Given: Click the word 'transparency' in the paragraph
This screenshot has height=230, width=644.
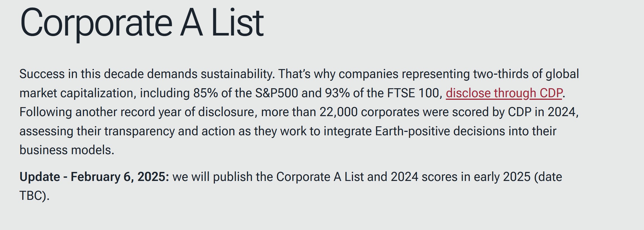Looking at the screenshot, I should 140,131.
